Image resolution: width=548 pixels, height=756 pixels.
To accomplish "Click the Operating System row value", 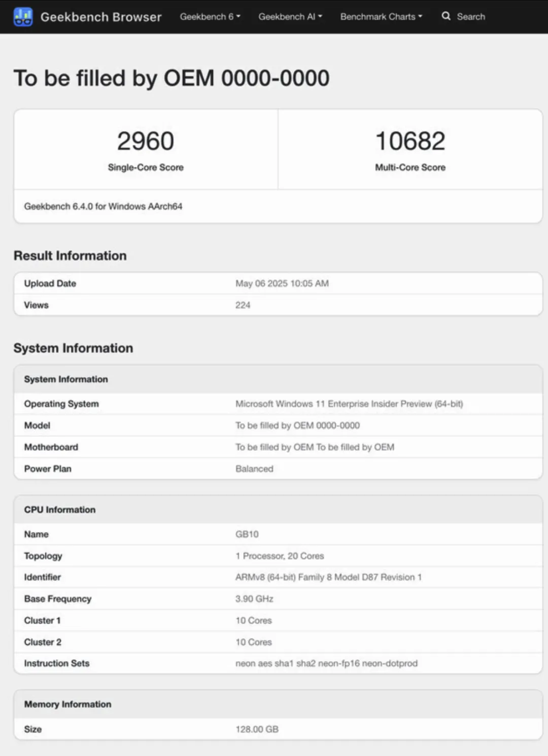I will point(348,404).
